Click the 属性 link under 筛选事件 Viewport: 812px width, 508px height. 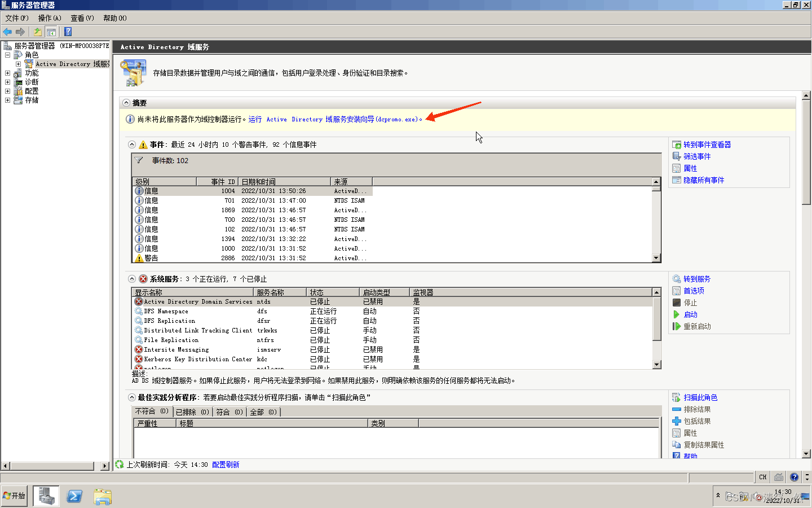tap(690, 168)
